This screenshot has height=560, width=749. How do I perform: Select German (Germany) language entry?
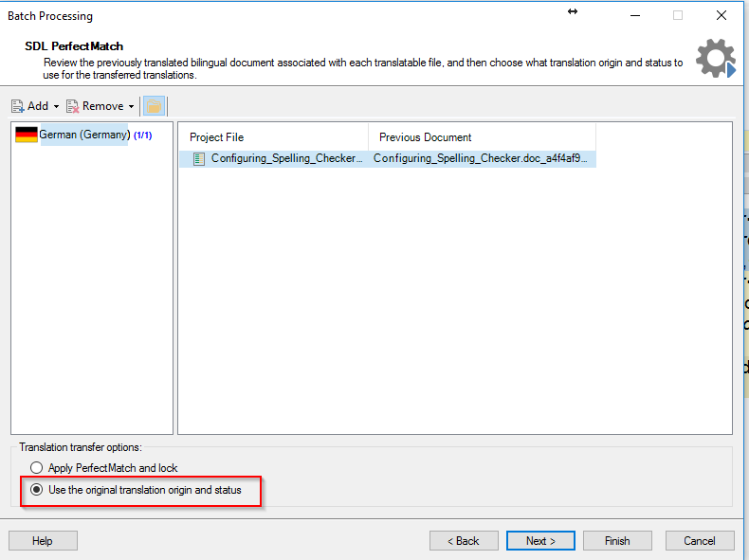click(84, 135)
